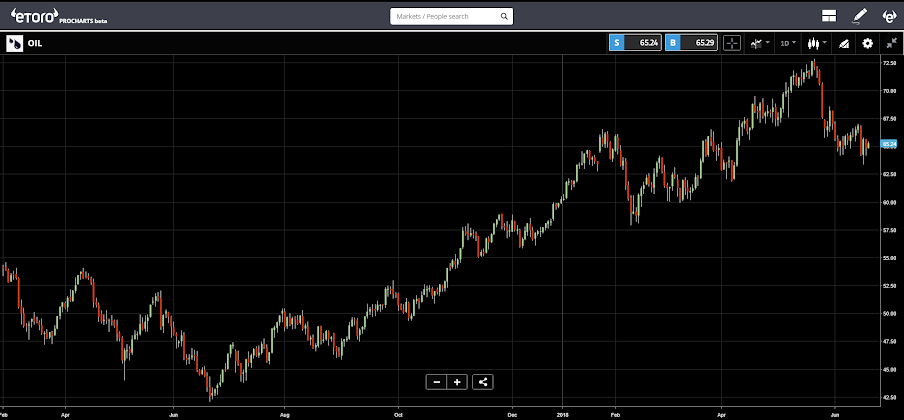
Task: Click the Buy button at 65.29
Action: point(691,43)
